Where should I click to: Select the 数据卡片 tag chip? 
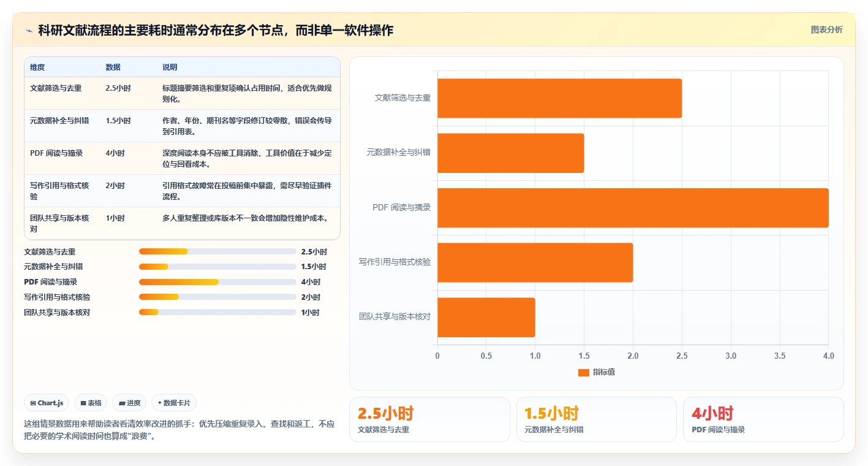point(174,403)
